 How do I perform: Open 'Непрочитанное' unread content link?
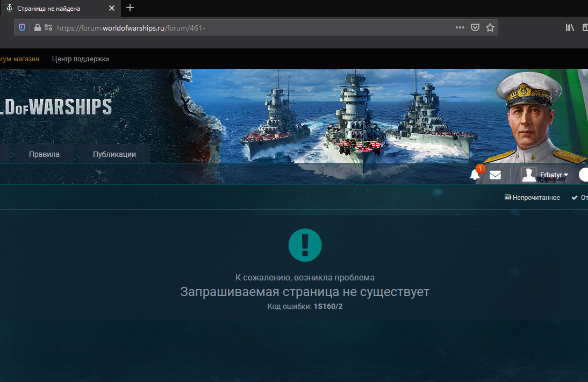[532, 198]
